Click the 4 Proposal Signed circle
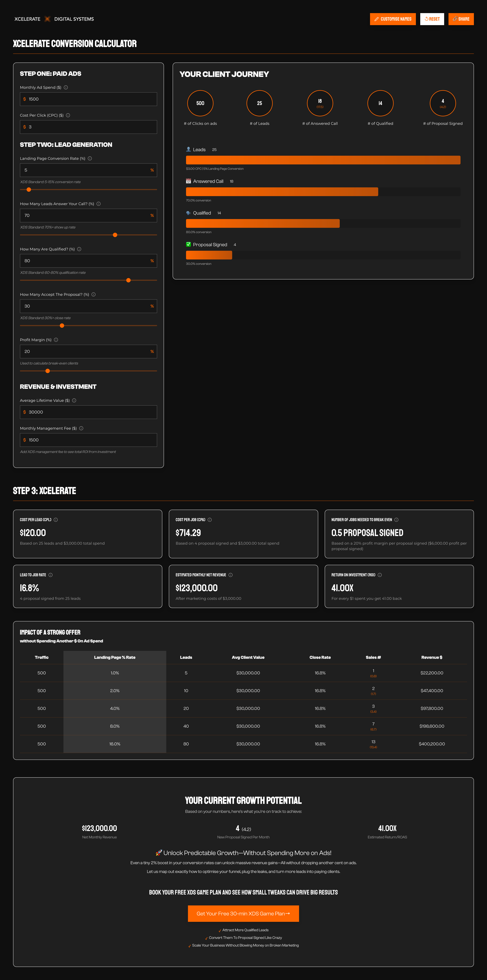Image resolution: width=487 pixels, height=980 pixels. (443, 103)
